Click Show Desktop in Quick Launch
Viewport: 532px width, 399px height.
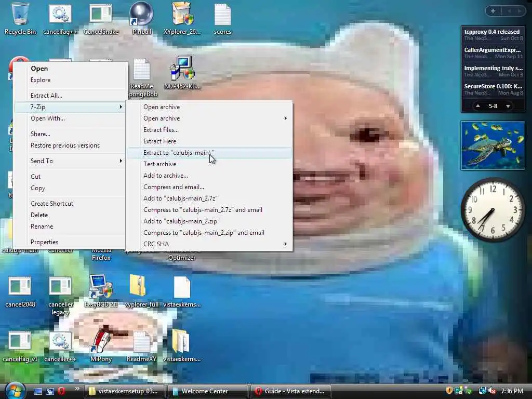[x=38, y=391]
